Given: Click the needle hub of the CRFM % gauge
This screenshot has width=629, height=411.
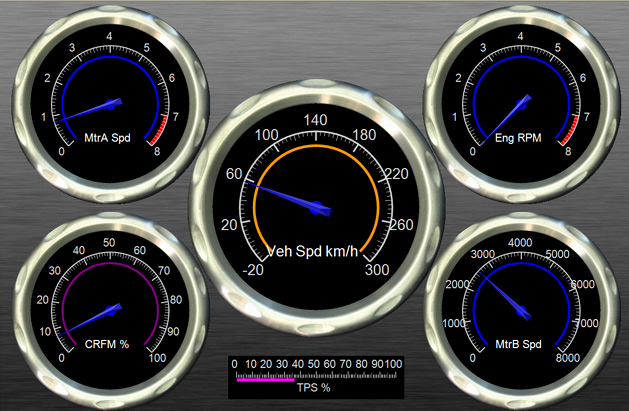Looking at the screenshot, I should click(x=111, y=310).
